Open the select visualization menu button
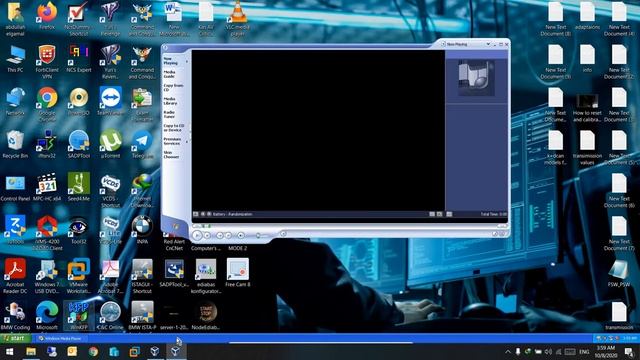Screen dimensions: 640x360 [x=196, y=214]
